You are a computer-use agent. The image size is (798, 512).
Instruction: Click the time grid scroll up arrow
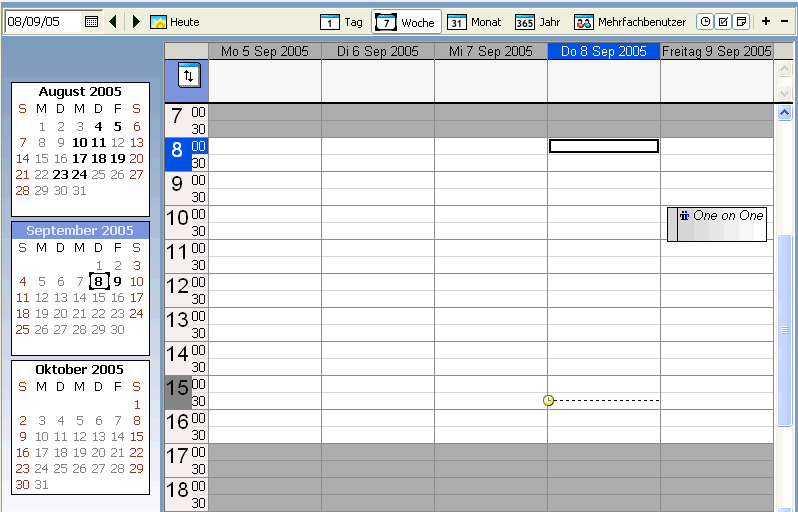pos(785,113)
